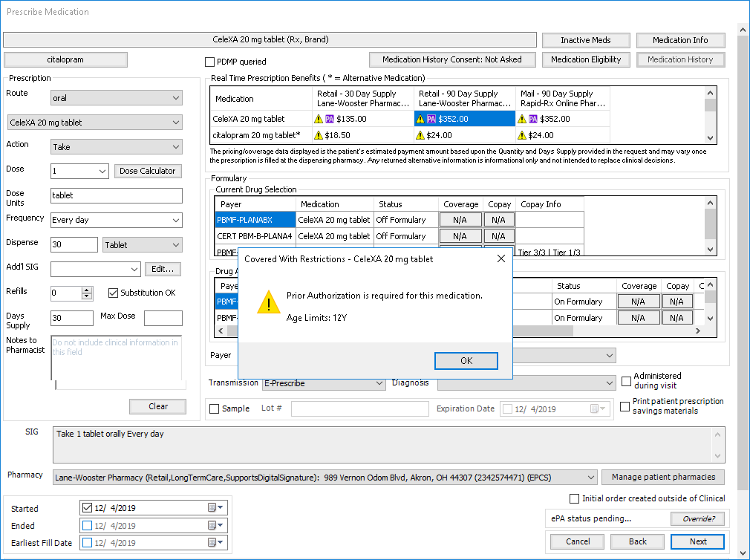Enable Initial order created outside of Clinical
The image size is (750, 560).
tap(575, 498)
